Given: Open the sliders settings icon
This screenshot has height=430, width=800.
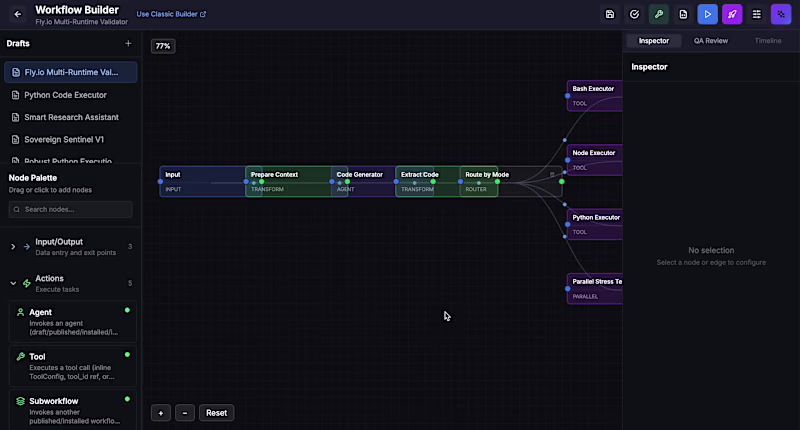Looking at the screenshot, I should coord(757,14).
